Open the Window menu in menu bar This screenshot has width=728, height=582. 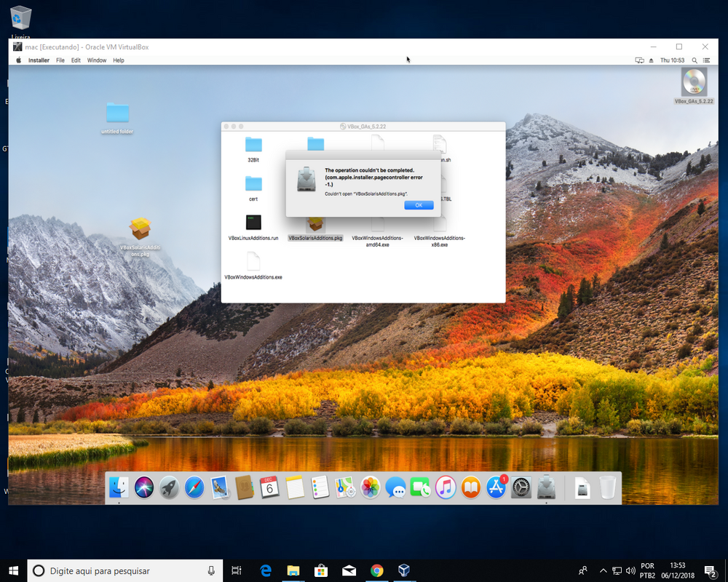coord(97,60)
